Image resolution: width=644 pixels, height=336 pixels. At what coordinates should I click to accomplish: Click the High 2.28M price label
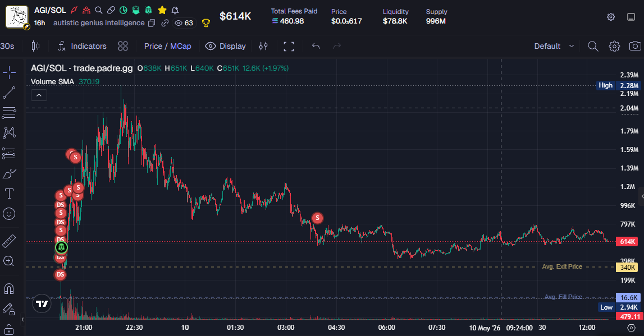(x=619, y=85)
